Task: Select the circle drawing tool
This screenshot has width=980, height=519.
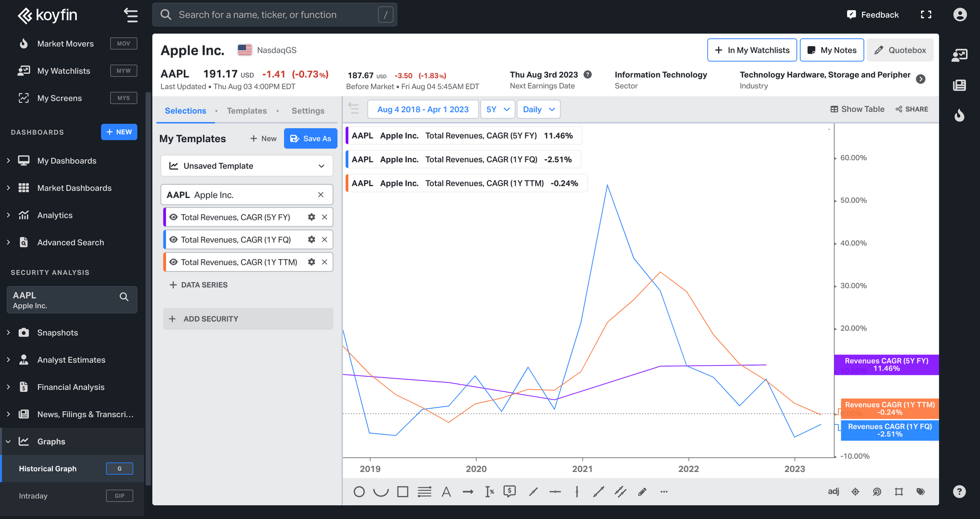Action: (x=359, y=492)
